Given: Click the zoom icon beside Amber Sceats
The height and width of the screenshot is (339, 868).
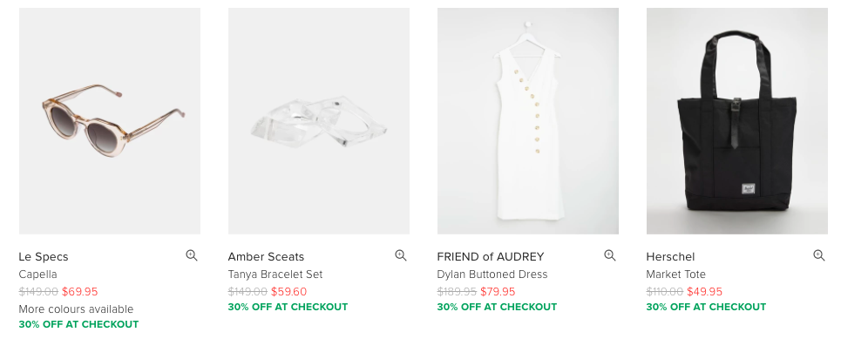Looking at the screenshot, I should (x=401, y=255).
